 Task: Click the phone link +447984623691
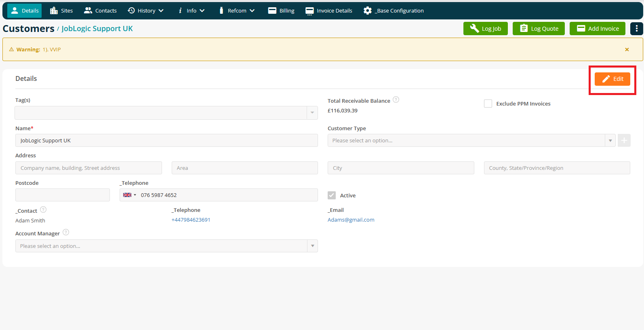pos(191,220)
